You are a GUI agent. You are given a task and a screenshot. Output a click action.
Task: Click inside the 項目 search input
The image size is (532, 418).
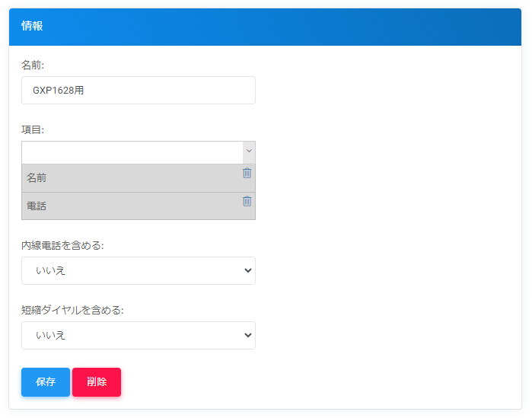click(x=132, y=152)
